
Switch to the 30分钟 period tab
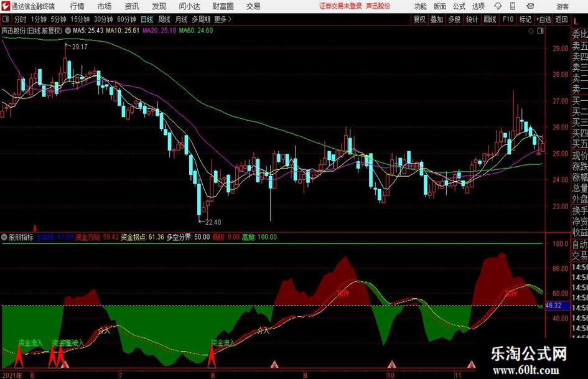tap(103, 19)
